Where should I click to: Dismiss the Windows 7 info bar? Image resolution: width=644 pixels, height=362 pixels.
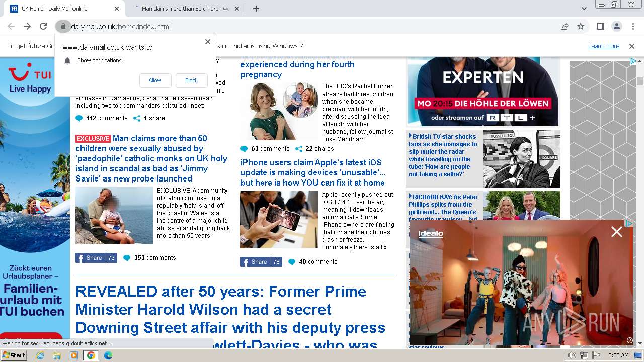click(632, 46)
